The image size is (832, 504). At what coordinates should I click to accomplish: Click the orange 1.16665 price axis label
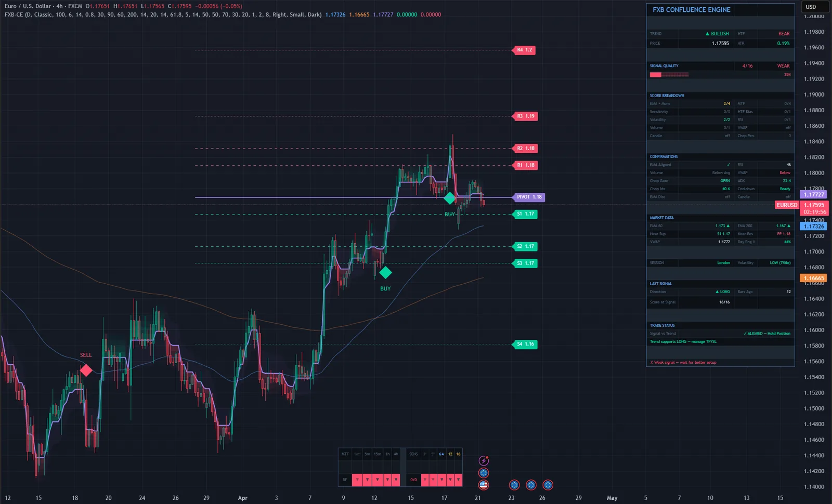pyautogui.click(x=814, y=278)
